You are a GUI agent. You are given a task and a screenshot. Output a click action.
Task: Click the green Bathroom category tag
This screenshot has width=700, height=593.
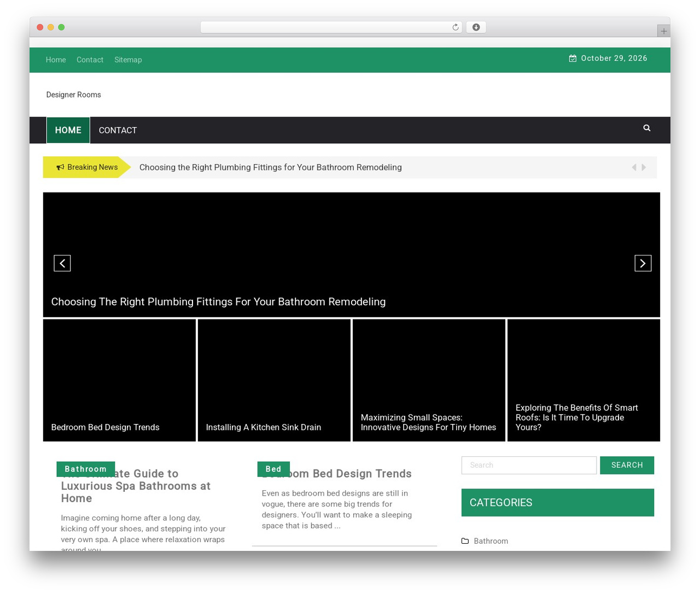[x=86, y=469]
